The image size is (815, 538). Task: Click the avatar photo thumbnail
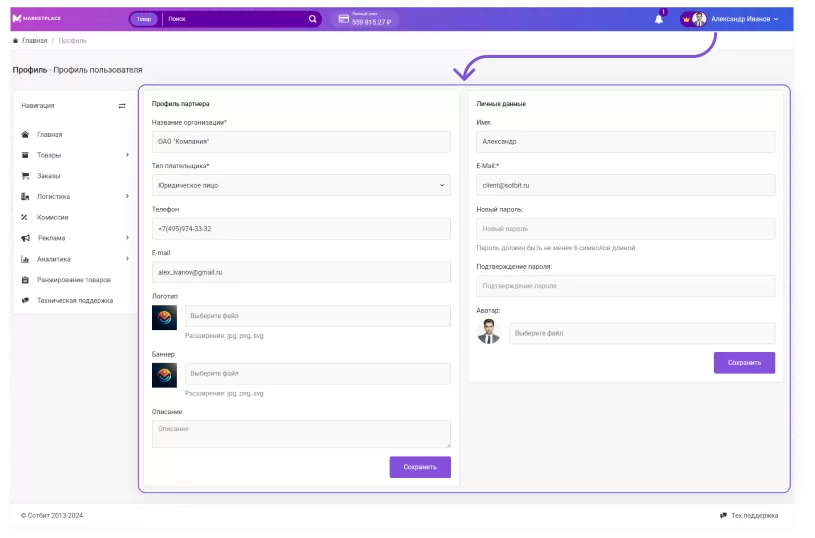point(489,333)
